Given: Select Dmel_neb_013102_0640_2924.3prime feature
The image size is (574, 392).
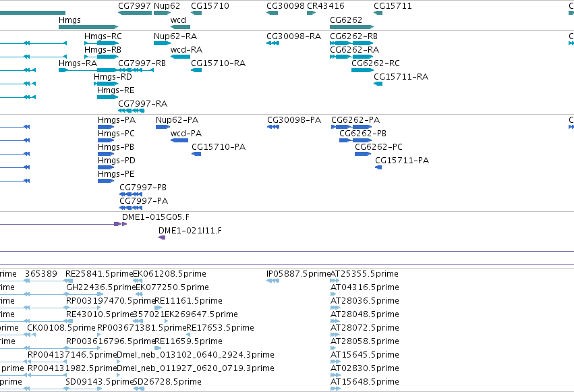Looking at the screenshot, I should [196, 355].
